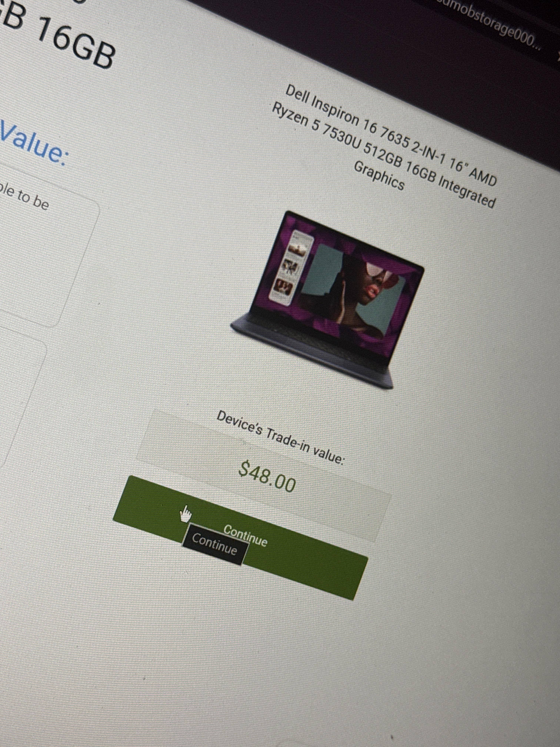Viewport: 560px width, 747px height.
Task: Click the green Continue button
Action: coord(240,538)
